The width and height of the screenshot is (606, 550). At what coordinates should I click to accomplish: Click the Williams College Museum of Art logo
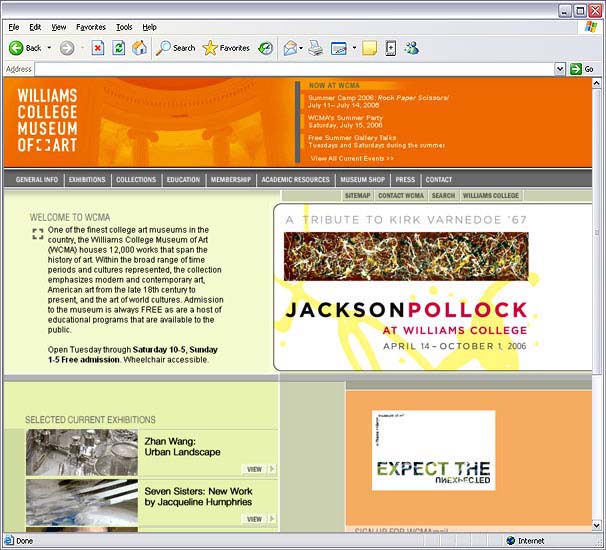(47, 120)
